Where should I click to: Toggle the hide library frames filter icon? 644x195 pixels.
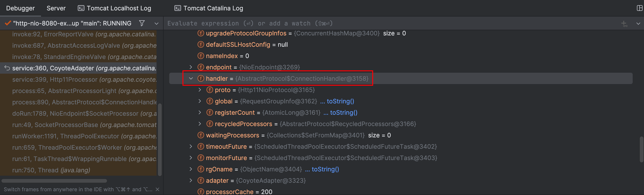[x=142, y=23]
